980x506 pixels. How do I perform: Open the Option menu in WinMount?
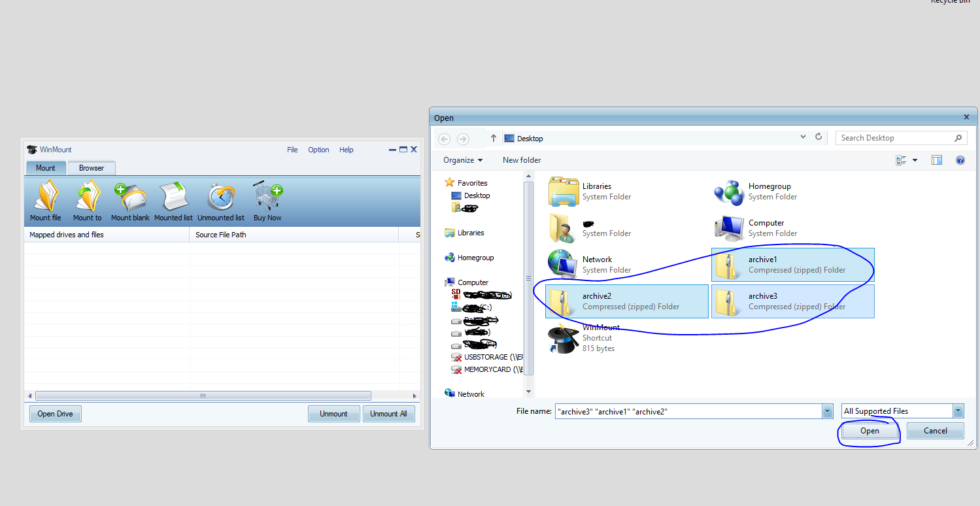318,150
